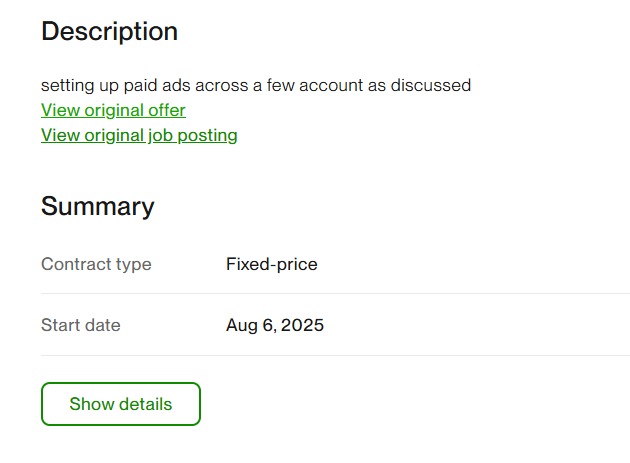Image resolution: width=630 pixels, height=463 pixels.
Task: Click the word "Show" on the green-outlined button
Action: point(90,404)
